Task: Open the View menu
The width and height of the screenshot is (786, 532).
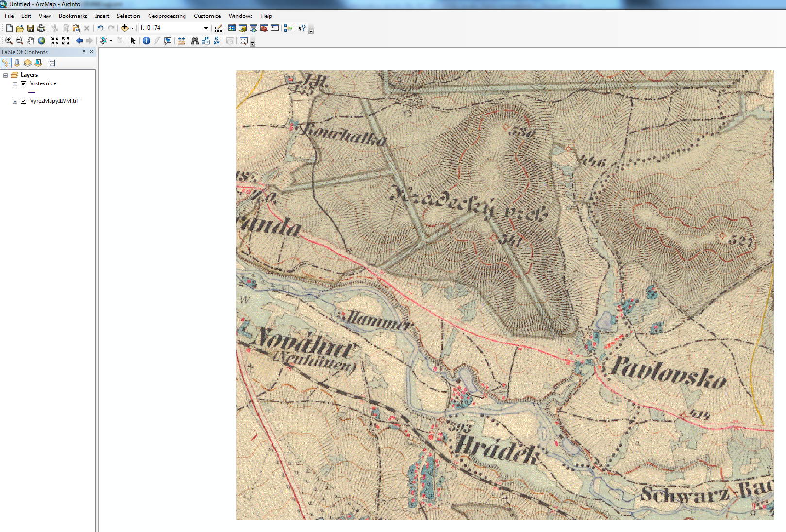Action: [x=45, y=16]
